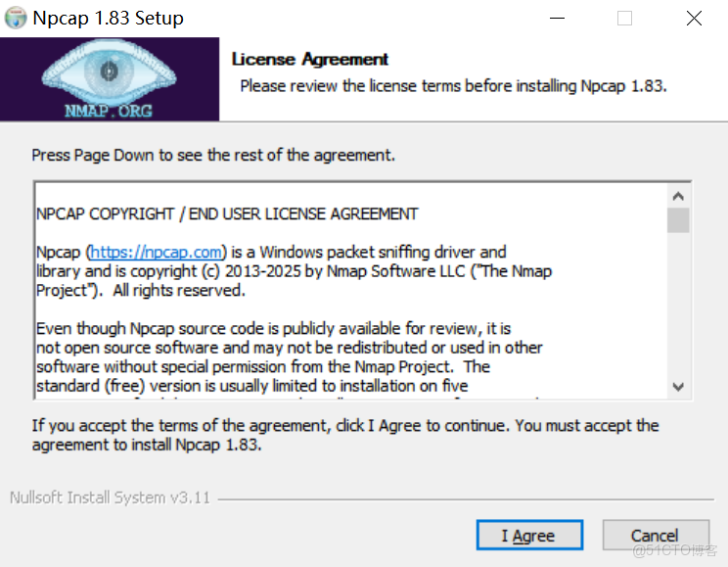Click the License Agreement header title
This screenshot has width=728, height=567.
[309, 60]
